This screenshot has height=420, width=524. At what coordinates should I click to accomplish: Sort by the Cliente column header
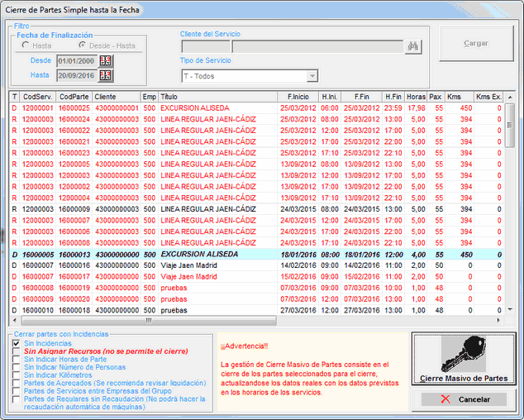click(117, 97)
